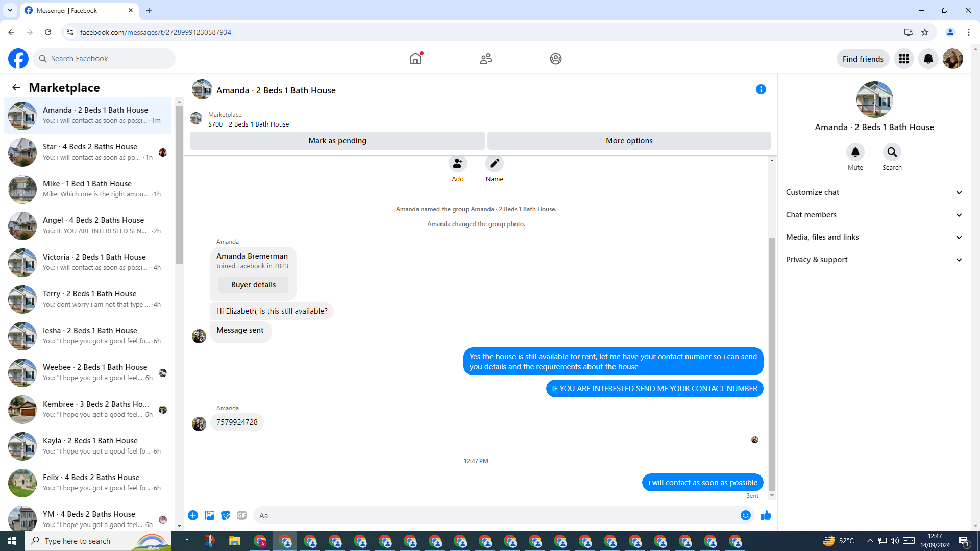Expand Privacy & support section
This screenshot has height=551, width=980.
click(874, 260)
